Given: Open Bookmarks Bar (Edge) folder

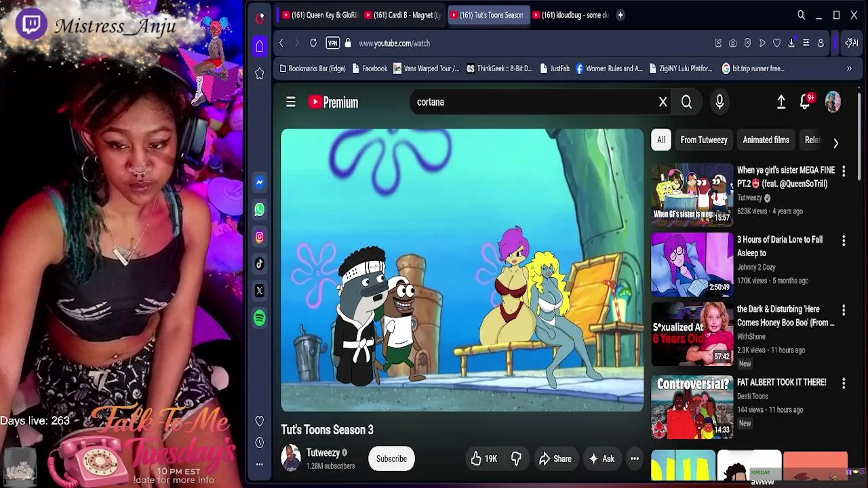Looking at the screenshot, I should coord(312,68).
